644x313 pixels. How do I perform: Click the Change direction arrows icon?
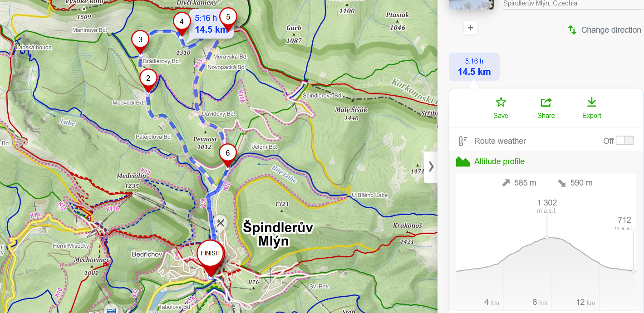[572, 30]
